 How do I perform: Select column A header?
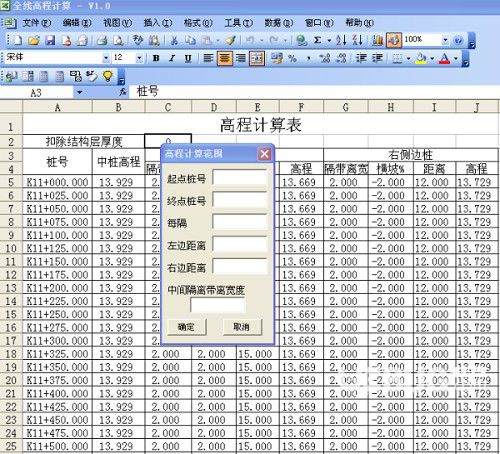[57, 107]
